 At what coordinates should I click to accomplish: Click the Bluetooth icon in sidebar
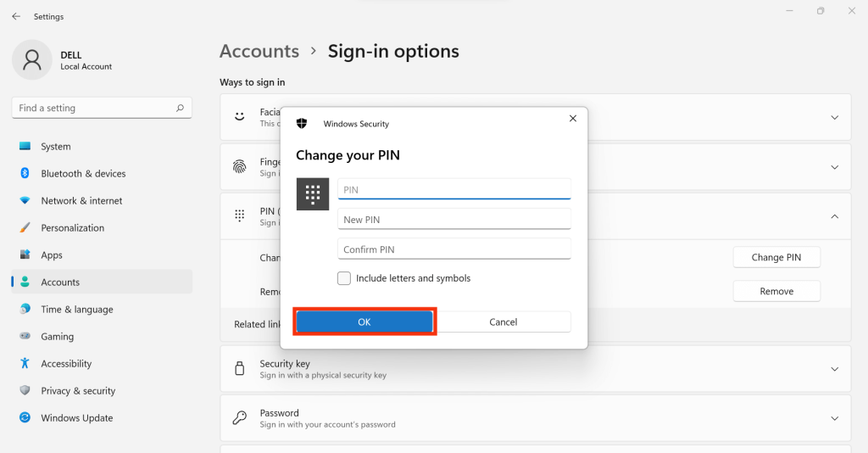point(25,173)
